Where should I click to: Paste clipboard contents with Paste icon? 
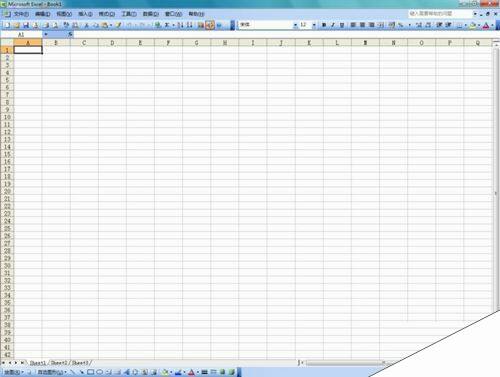click(x=105, y=25)
